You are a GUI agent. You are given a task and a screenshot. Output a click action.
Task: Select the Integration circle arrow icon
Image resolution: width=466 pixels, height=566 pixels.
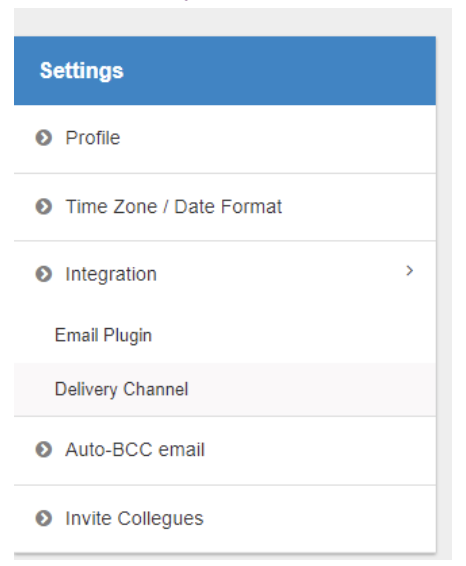[44, 274]
